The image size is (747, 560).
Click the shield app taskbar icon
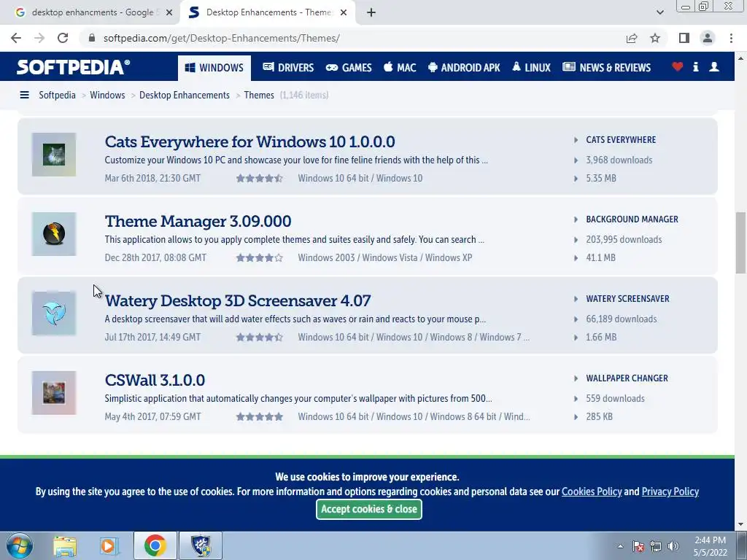click(201, 545)
